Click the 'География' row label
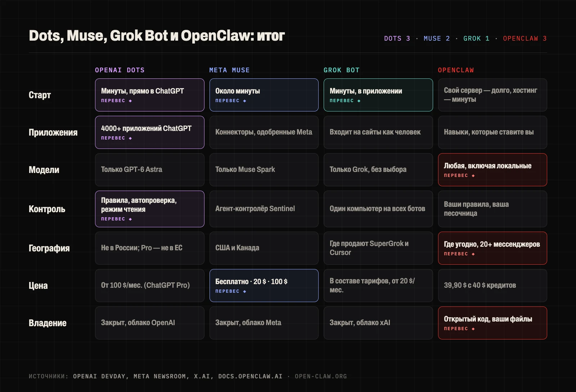This screenshot has width=576, height=392. (49, 248)
